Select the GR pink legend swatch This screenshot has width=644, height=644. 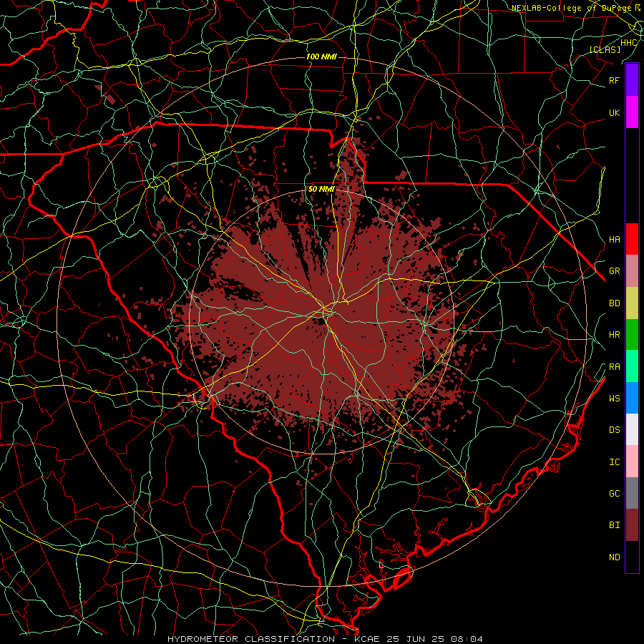632,271
